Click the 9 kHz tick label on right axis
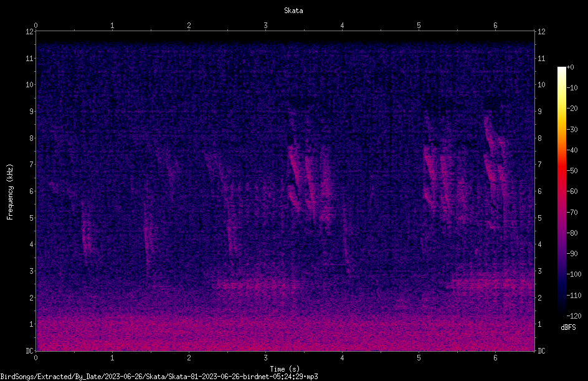This screenshot has height=381, width=588. click(x=539, y=111)
